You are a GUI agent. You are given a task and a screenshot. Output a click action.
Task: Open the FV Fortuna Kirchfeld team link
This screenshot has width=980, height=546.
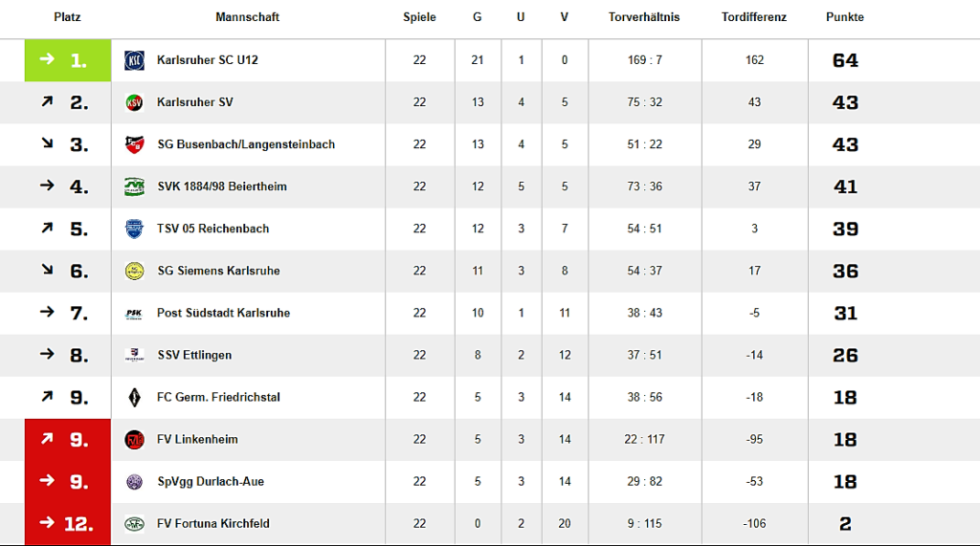point(213,523)
